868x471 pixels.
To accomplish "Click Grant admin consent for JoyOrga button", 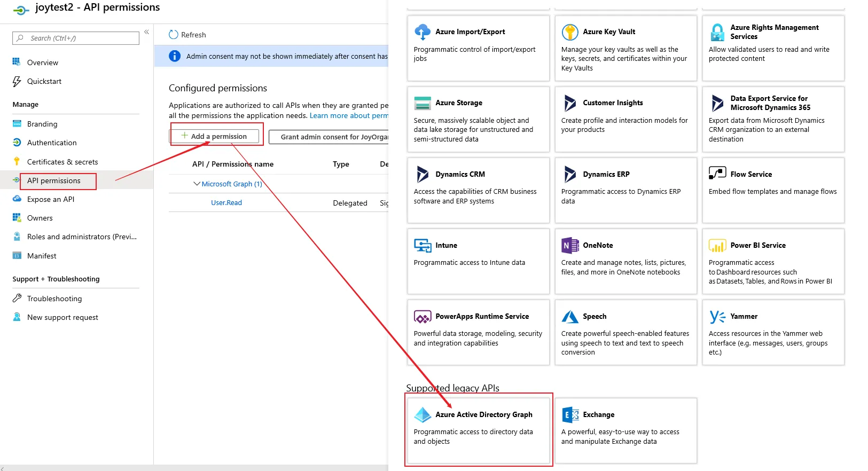I will click(x=329, y=137).
